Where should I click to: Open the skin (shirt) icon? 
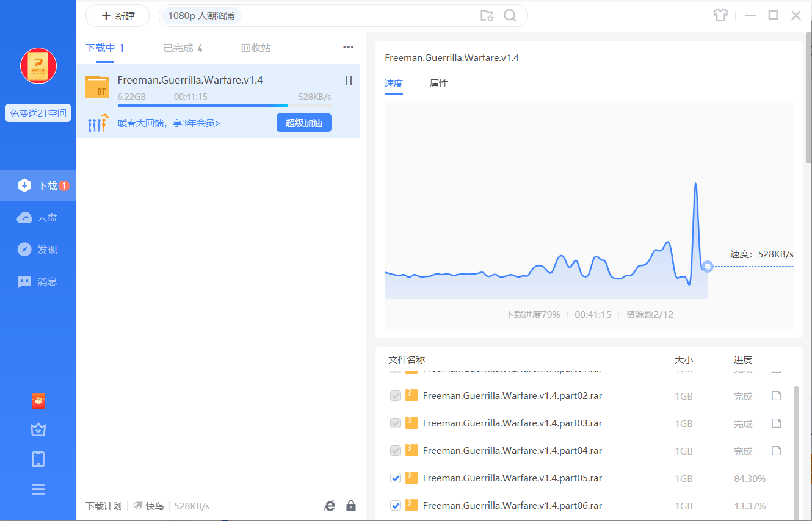pos(720,15)
